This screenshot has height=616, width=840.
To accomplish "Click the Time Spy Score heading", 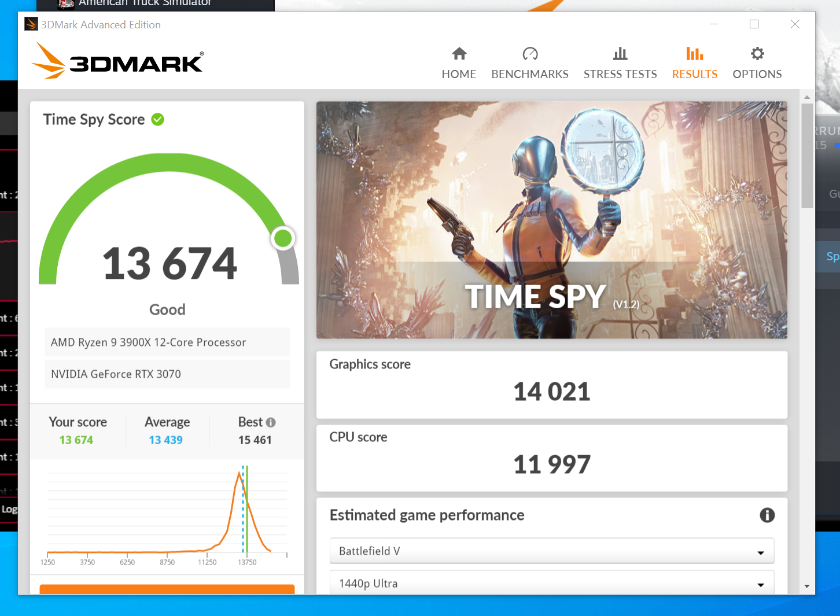I will (x=94, y=120).
